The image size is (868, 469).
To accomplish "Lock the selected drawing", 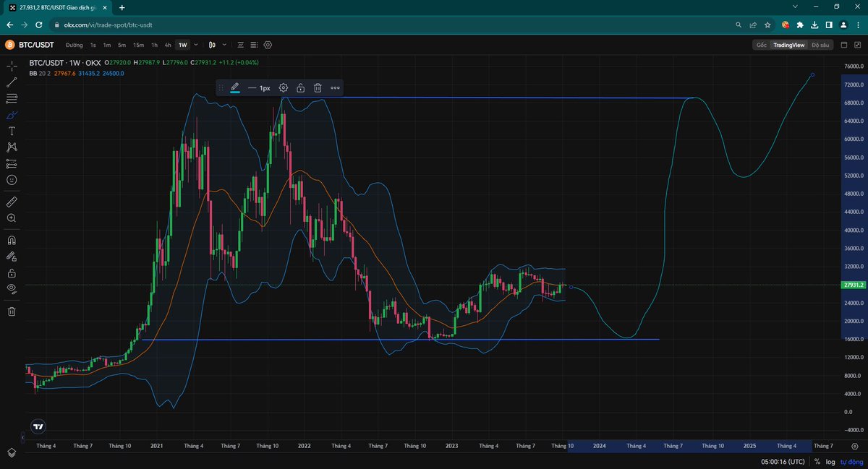I will point(300,88).
